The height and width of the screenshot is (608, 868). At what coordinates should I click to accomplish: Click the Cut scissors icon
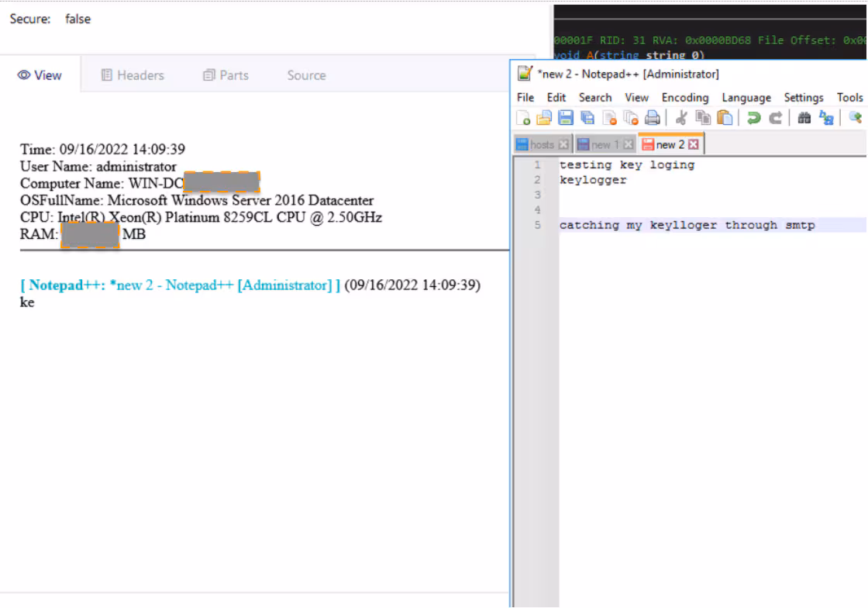tap(681, 118)
